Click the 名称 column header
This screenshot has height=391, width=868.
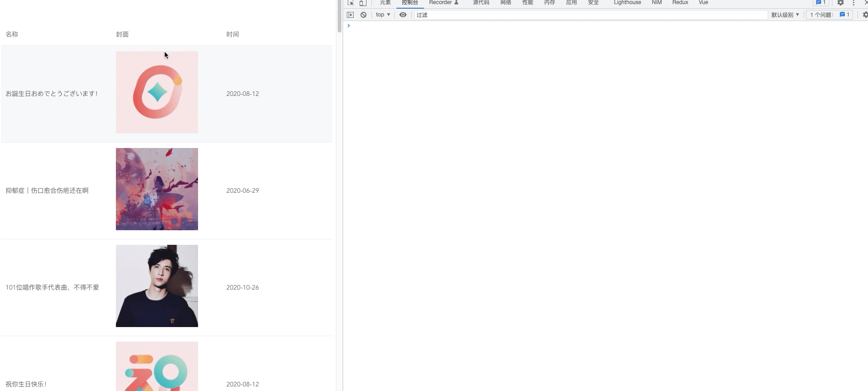coord(12,34)
